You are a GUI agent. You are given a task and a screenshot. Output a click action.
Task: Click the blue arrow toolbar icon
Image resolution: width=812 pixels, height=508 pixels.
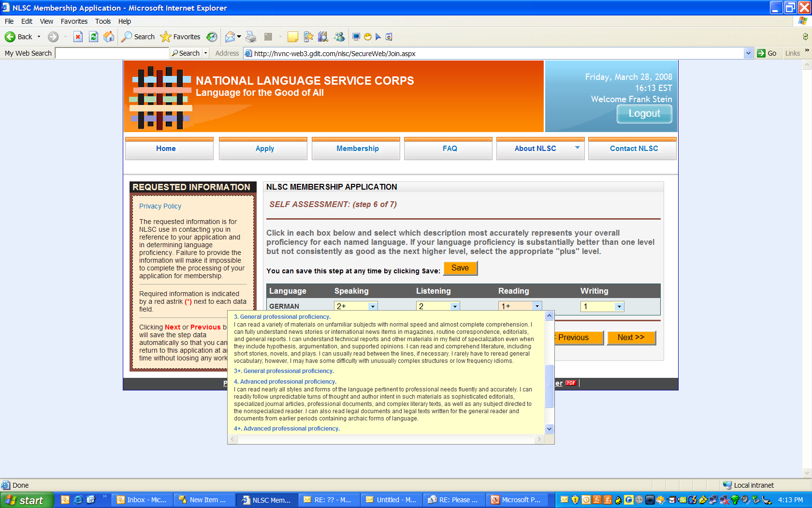pyautogui.click(x=378, y=37)
